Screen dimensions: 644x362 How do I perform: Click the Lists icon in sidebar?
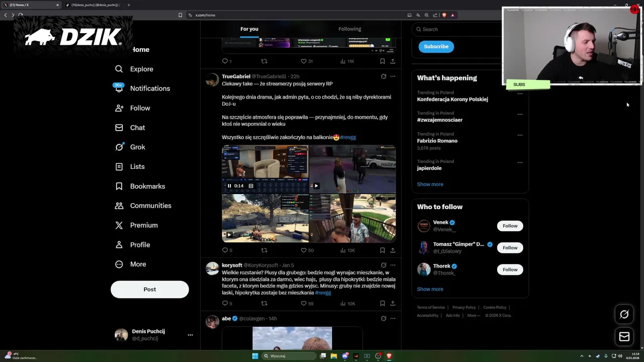tap(119, 166)
